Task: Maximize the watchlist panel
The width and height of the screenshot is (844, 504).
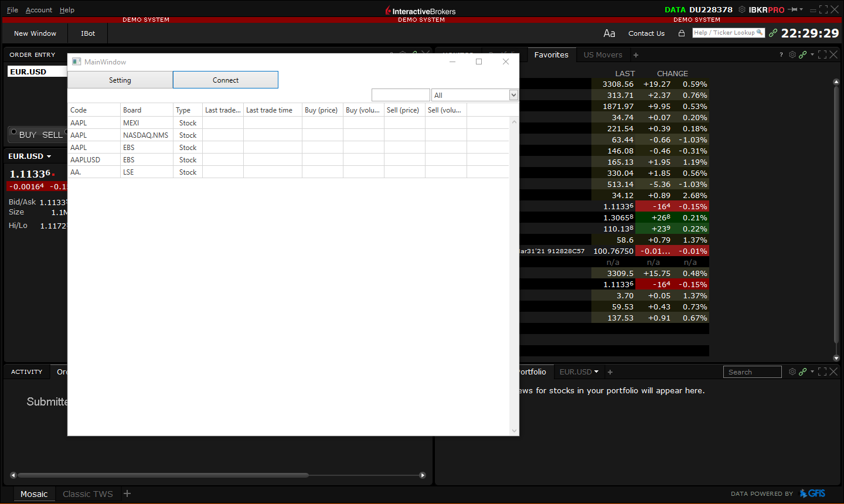Action: (x=822, y=55)
